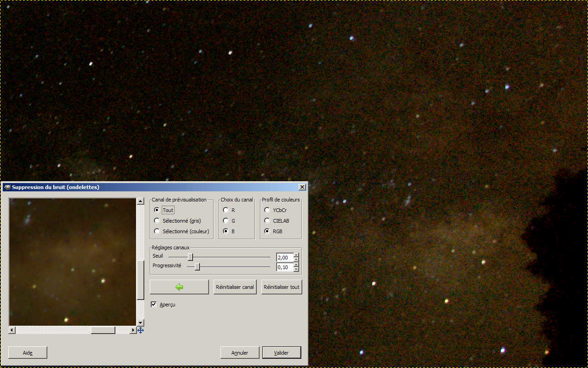588x368 pixels.
Task: Click the Progressivité value field
Action: point(284,267)
